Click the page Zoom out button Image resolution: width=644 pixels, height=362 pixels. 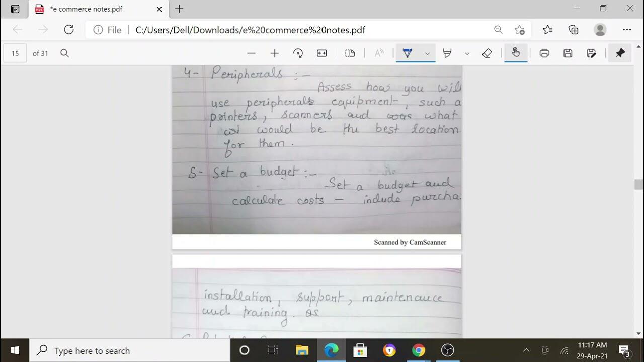click(251, 53)
